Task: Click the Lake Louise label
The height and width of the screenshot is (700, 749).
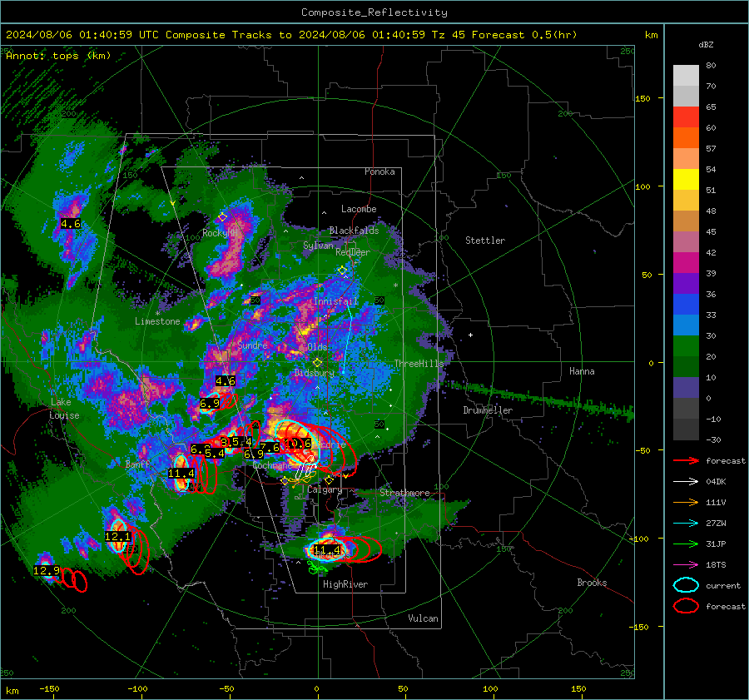Action: click(x=64, y=409)
